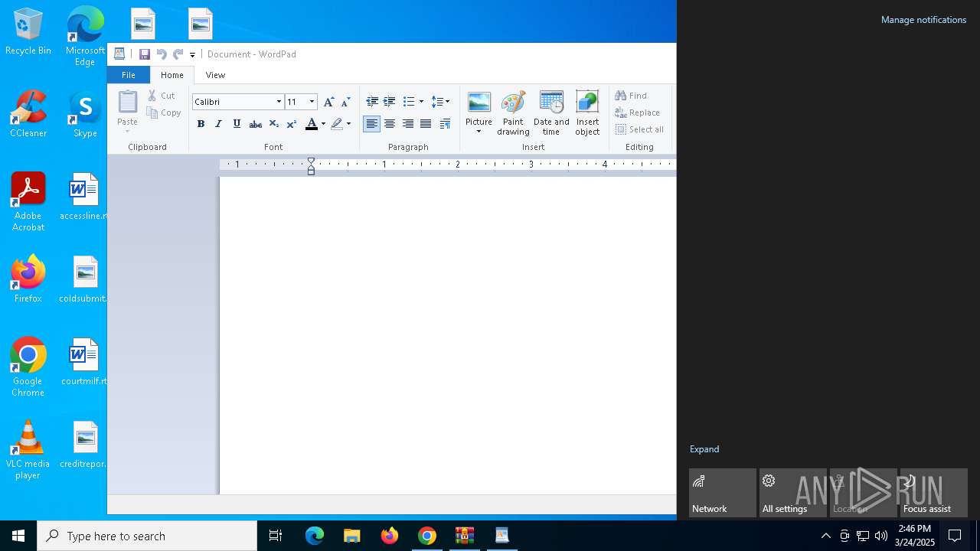980x551 pixels.
Task: Open the Picture dropdown arrow
Action: point(479,132)
